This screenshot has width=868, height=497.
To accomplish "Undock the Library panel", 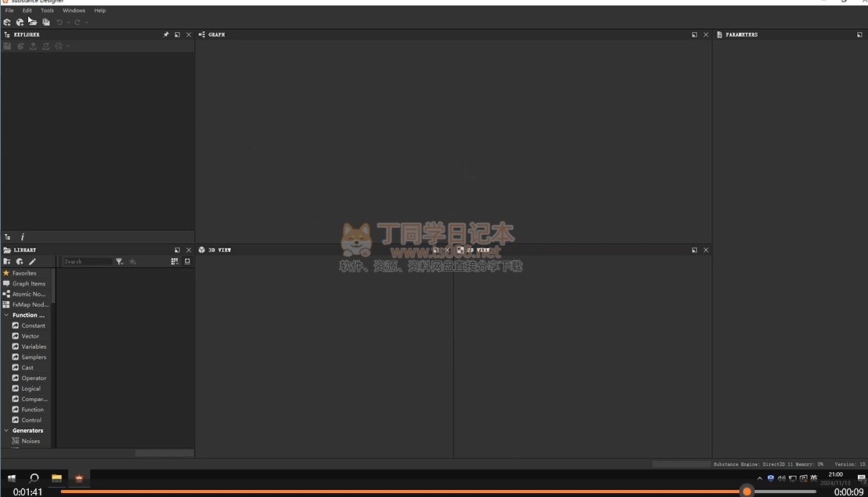I will click(177, 250).
